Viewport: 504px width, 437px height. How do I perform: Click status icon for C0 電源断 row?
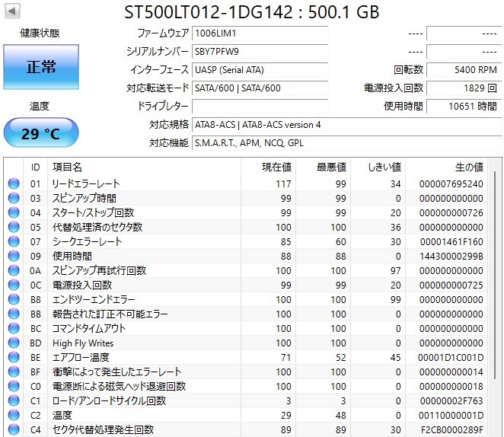pyautogui.click(x=14, y=386)
